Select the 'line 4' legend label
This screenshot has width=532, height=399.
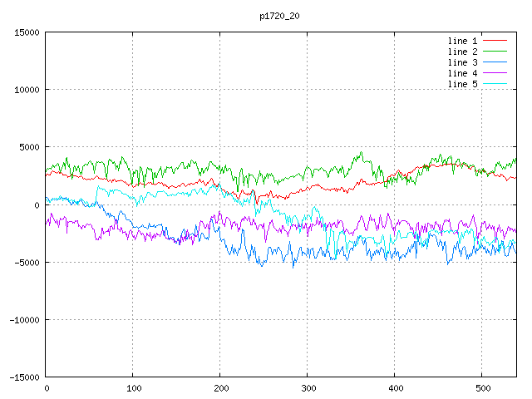point(462,73)
